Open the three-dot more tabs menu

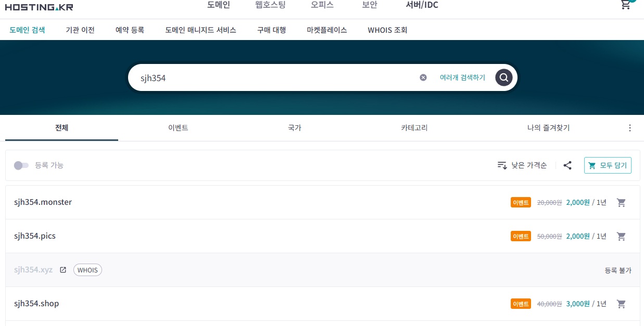coord(630,128)
